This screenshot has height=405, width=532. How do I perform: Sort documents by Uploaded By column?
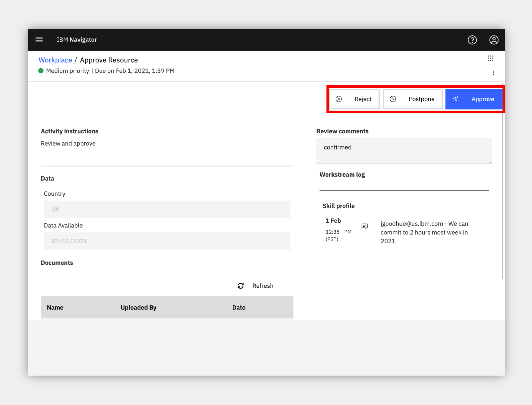(x=138, y=307)
